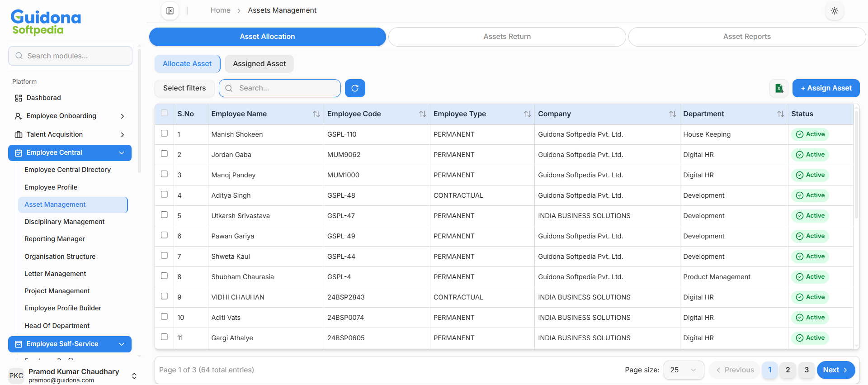Image resolution: width=868 pixels, height=385 pixels.
Task: Click the + Assign Asset button
Action: coord(826,88)
